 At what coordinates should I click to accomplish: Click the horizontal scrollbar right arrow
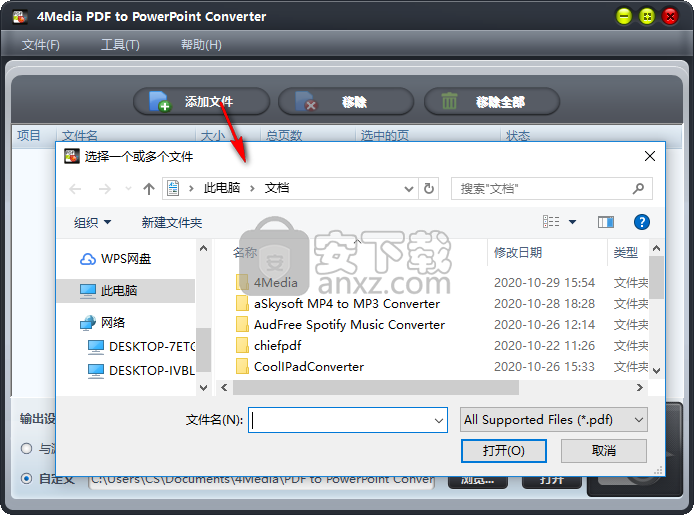(640, 388)
